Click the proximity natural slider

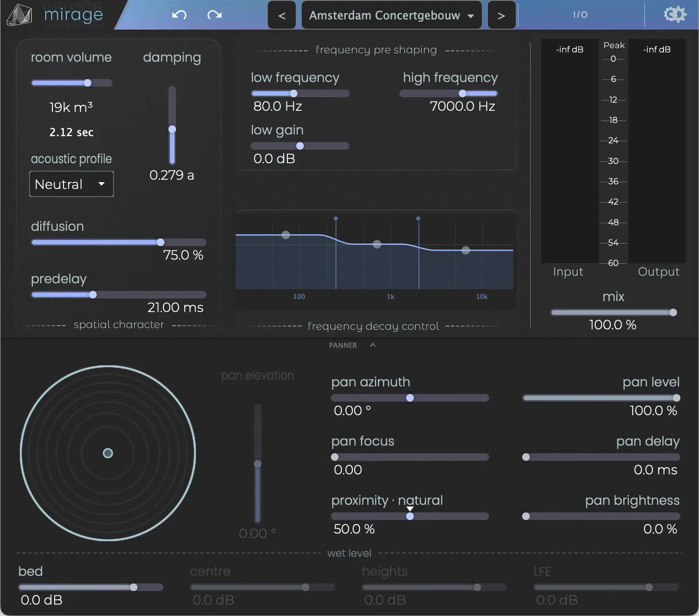(x=410, y=516)
